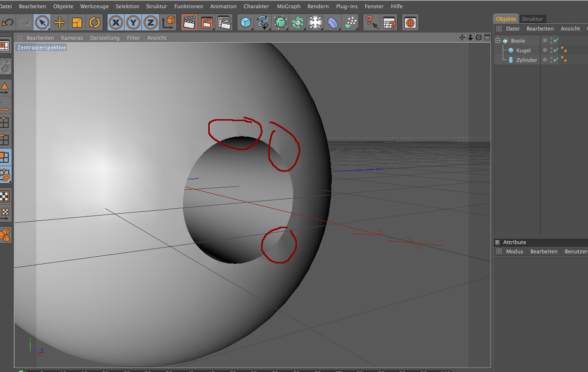Open the spline tools icon
Screen dimensions: 588x372
click(x=263, y=22)
